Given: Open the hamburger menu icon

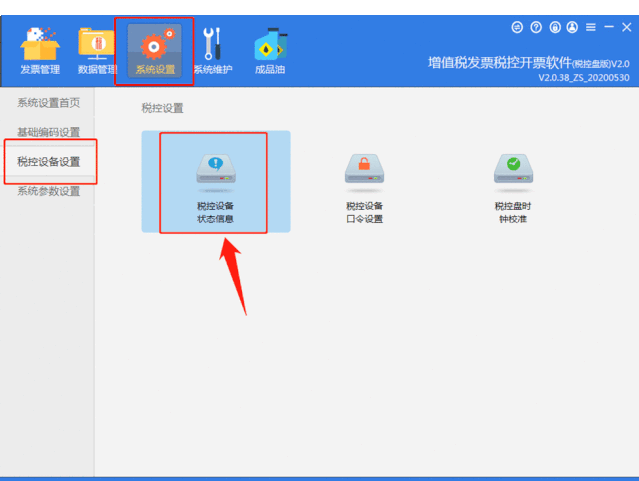Looking at the screenshot, I should click(591, 27).
